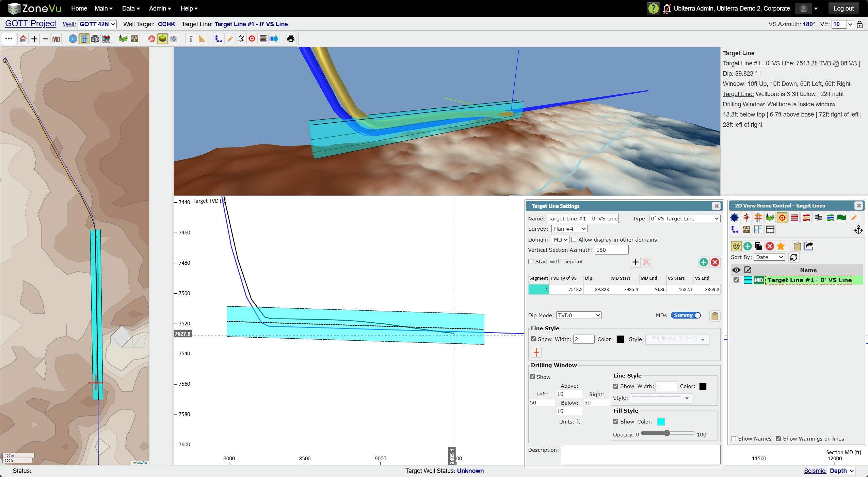Refresh the target lines list
The image size is (868, 477).
[794, 257]
